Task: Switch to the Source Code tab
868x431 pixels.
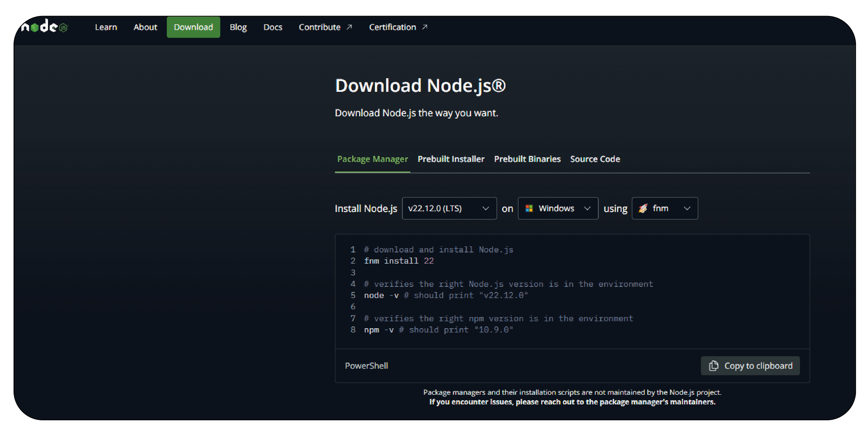Action: pyautogui.click(x=595, y=159)
